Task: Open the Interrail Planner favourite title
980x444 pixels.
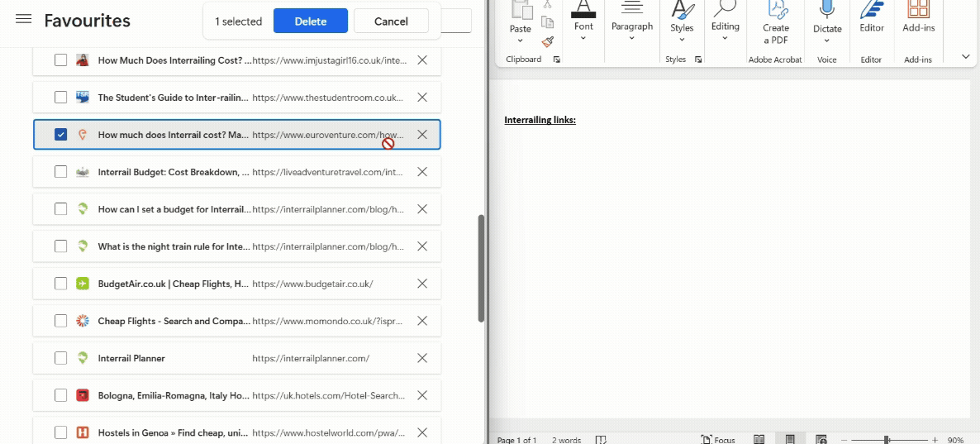Action: point(131,358)
